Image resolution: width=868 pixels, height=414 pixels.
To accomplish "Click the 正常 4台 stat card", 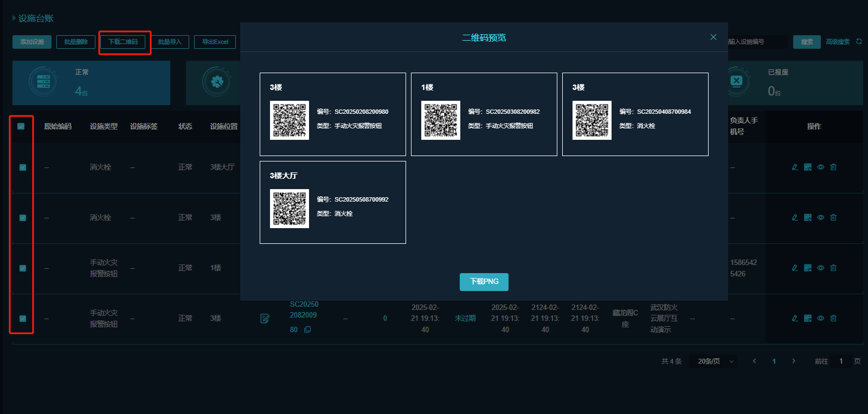I will tap(91, 83).
